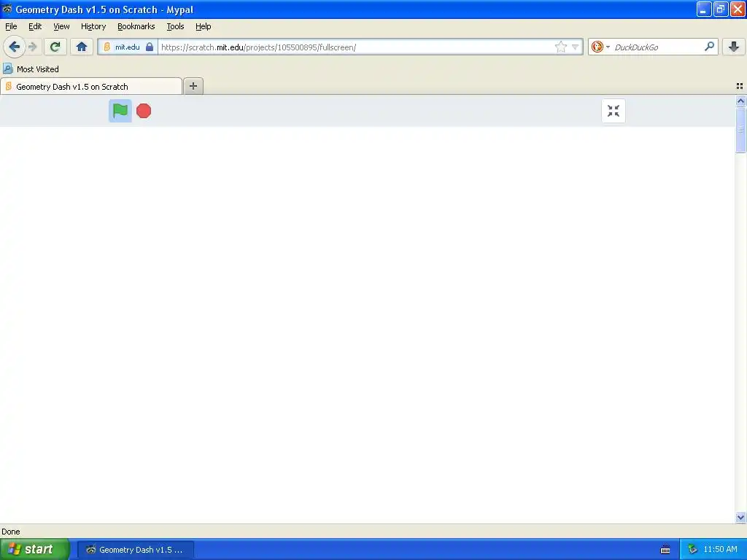Select the Geometry Dash v1.5 on Scratch tab
Viewport: 747px width, 560px height.
(x=91, y=86)
